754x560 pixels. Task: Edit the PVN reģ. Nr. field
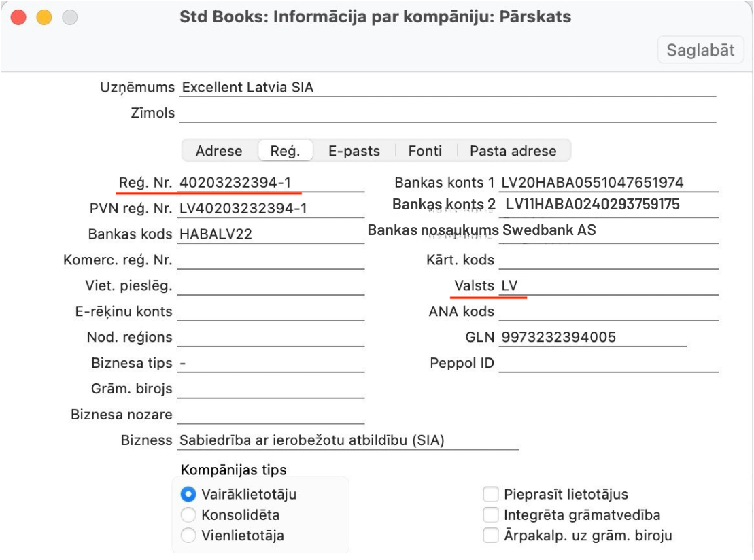(x=271, y=209)
